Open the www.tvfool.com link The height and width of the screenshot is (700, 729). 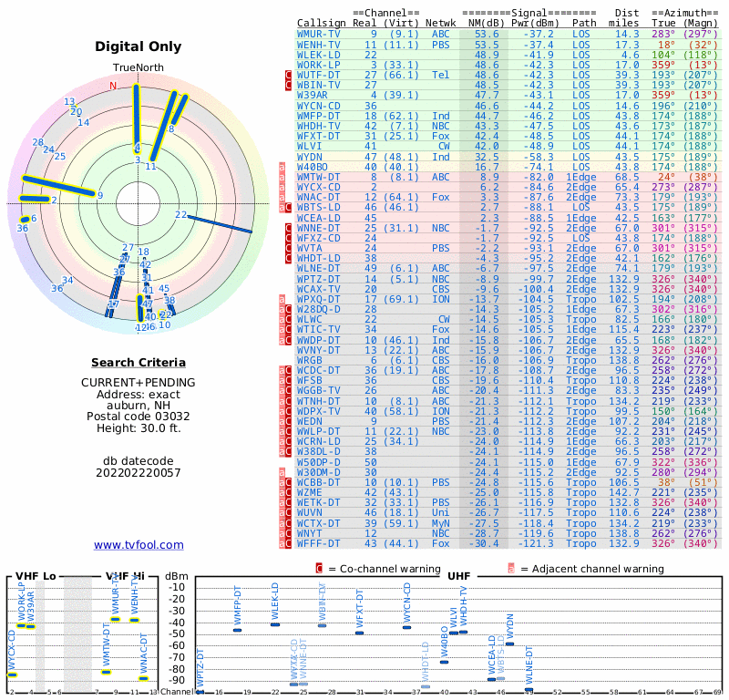click(139, 545)
